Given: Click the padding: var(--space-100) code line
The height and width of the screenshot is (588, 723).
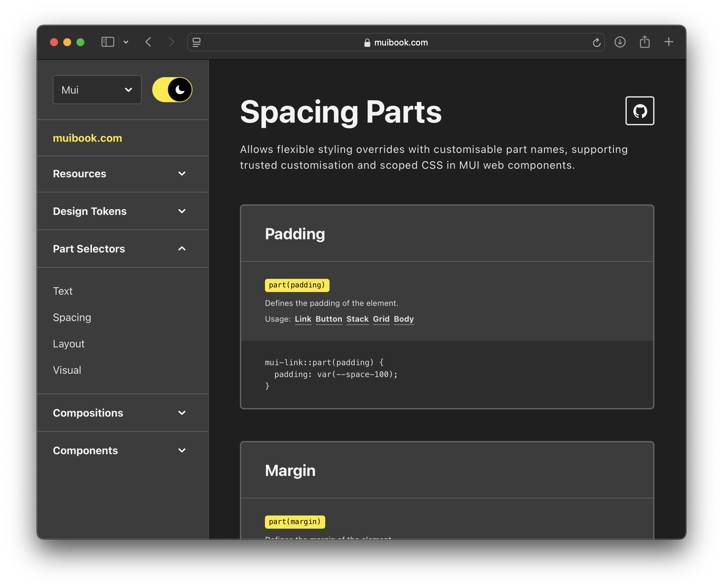Looking at the screenshot, I should (335, 374).
